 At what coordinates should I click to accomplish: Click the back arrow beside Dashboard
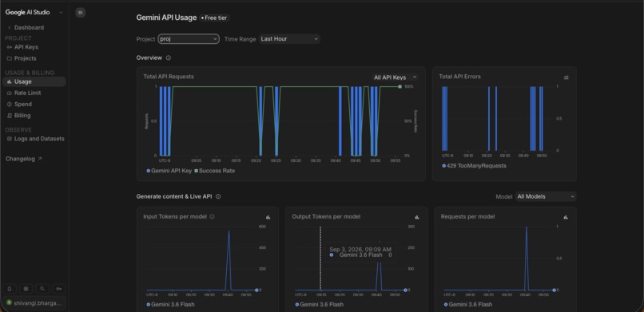(10, 27)
